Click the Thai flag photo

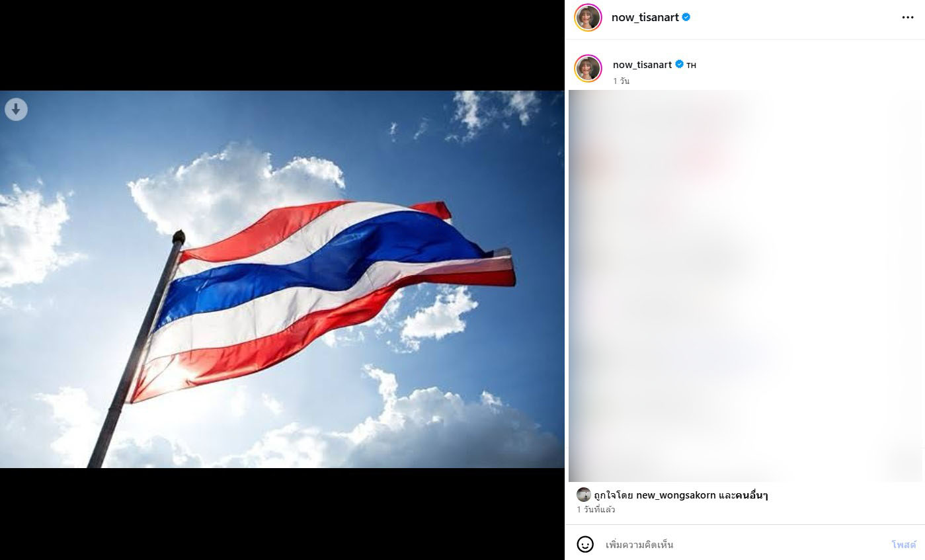[282, 279]
